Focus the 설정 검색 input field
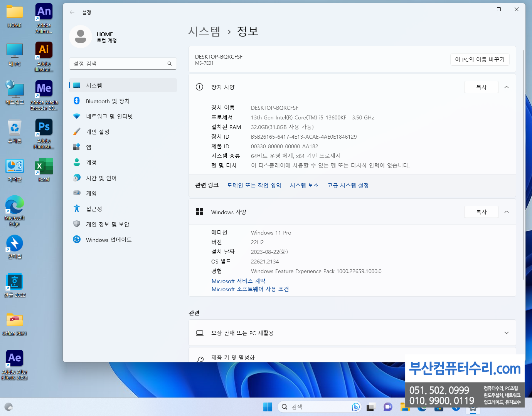Image resolution: width=532 pixels, height=416 pixels. pos(123,64)
